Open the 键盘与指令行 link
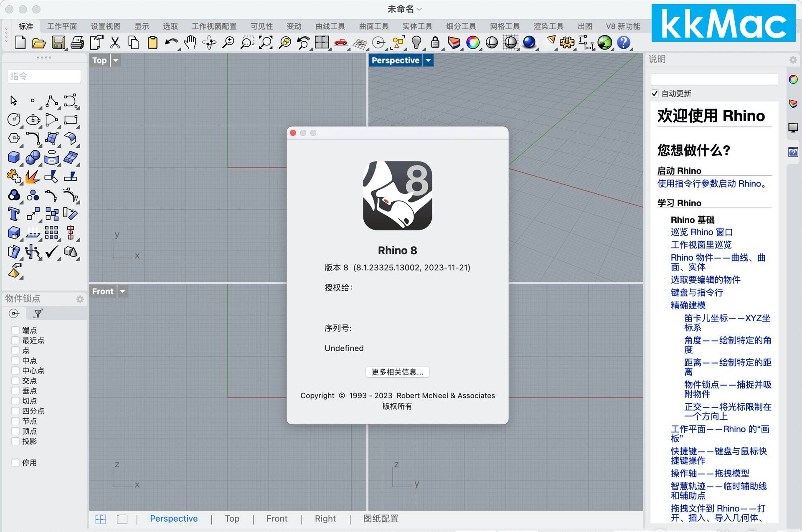Image resolution: width=802 pixels, height=532 pixels. pyautogui.click(x=697, y=293)
